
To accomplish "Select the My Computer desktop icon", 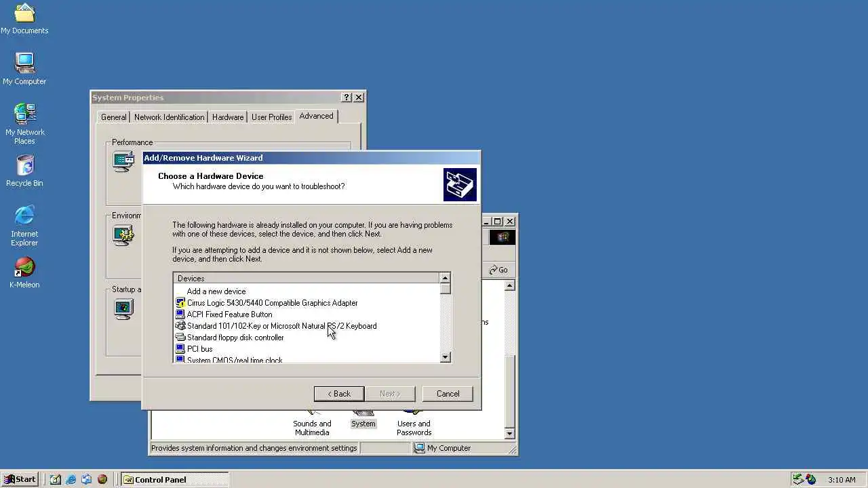I will (24, 68).
